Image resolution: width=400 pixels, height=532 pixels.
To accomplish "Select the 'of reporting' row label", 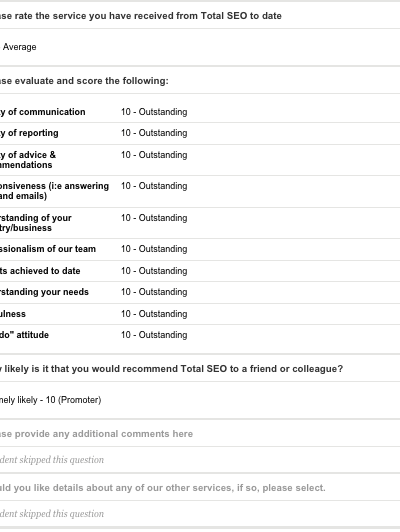I will click(x=29, y=133).
